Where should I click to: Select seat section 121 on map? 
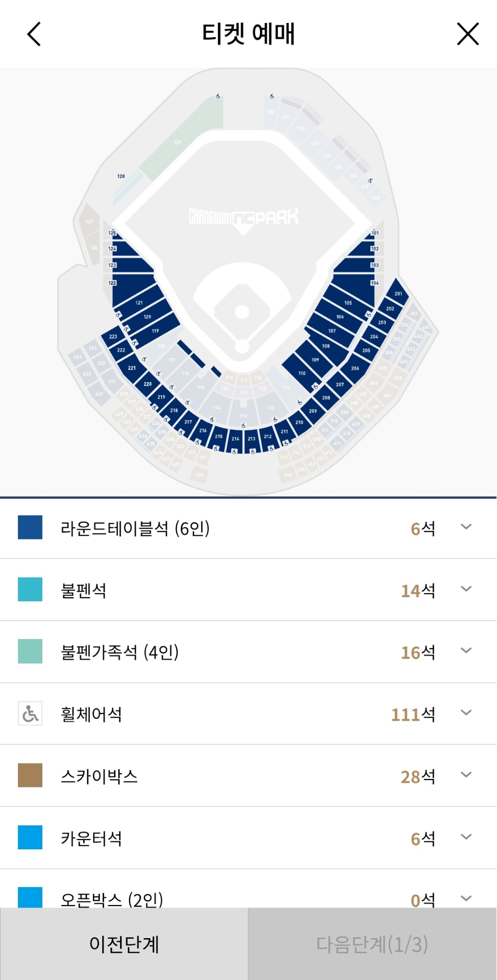[x=138, y=302]
